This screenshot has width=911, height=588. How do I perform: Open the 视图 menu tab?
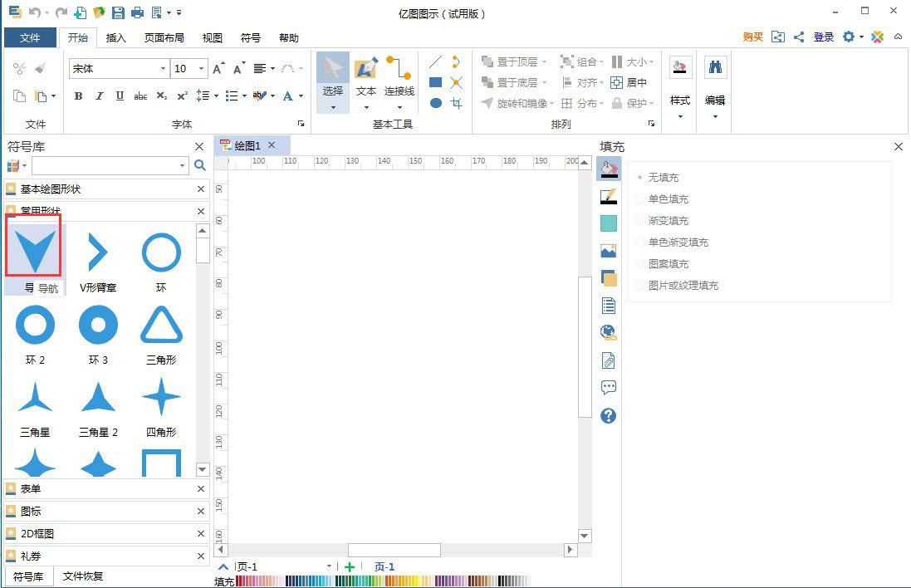coord(212,37)
